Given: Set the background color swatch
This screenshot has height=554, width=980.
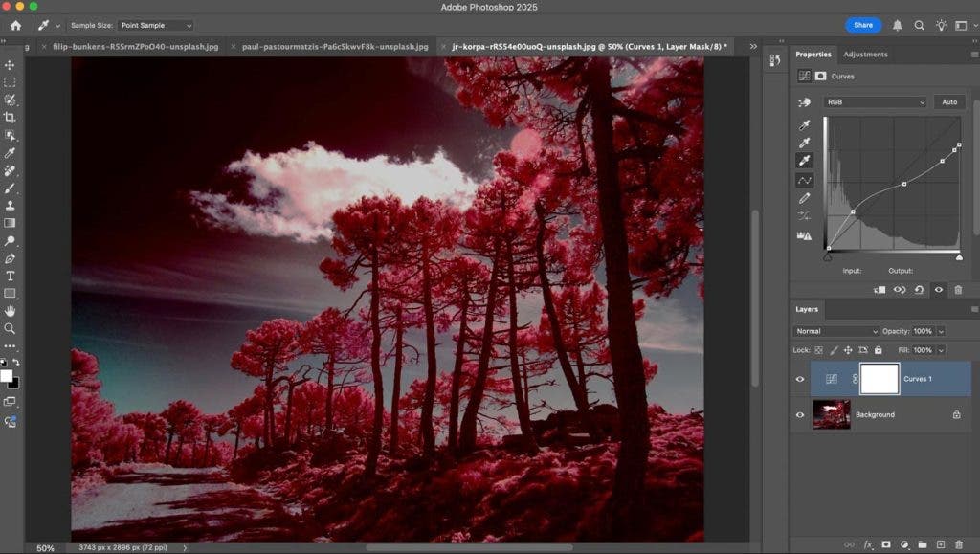Looking at the screenshot, I should [x=14, y=384].
